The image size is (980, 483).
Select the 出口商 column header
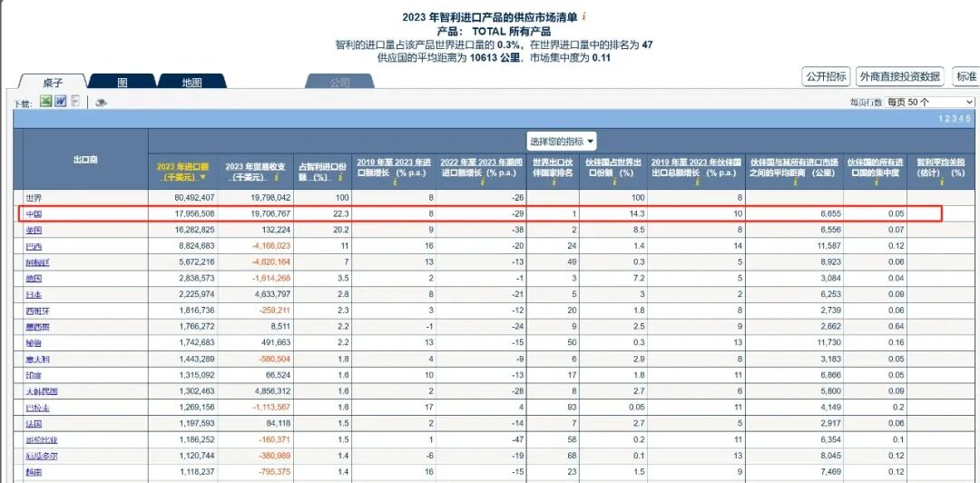pos(85,160)
